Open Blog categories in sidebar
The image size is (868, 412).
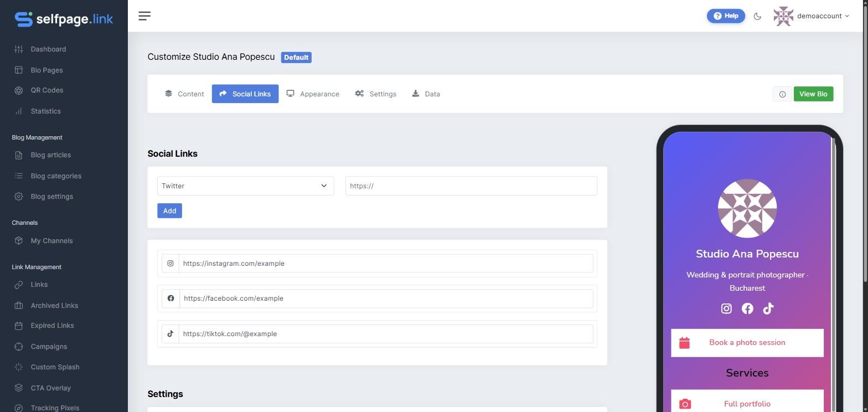click(56, 176)
